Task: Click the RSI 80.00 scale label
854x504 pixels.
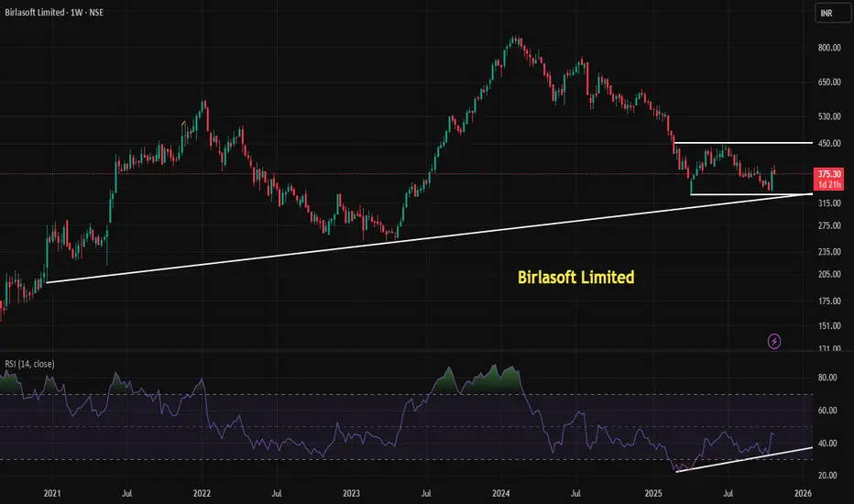Action: coord(827,378)
